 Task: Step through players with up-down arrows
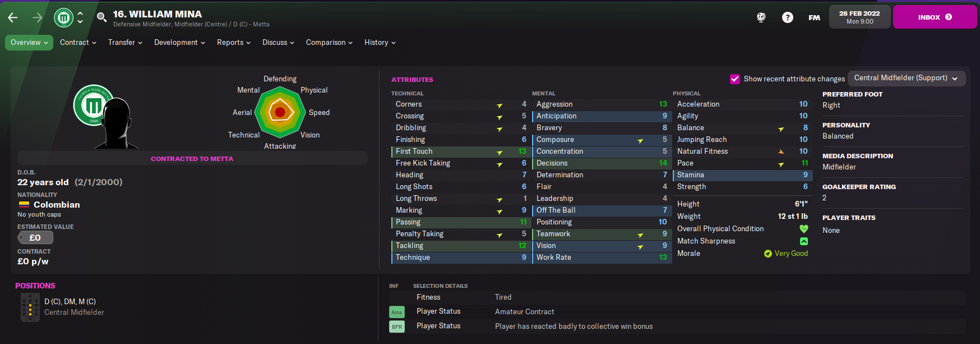click(80, 17)
